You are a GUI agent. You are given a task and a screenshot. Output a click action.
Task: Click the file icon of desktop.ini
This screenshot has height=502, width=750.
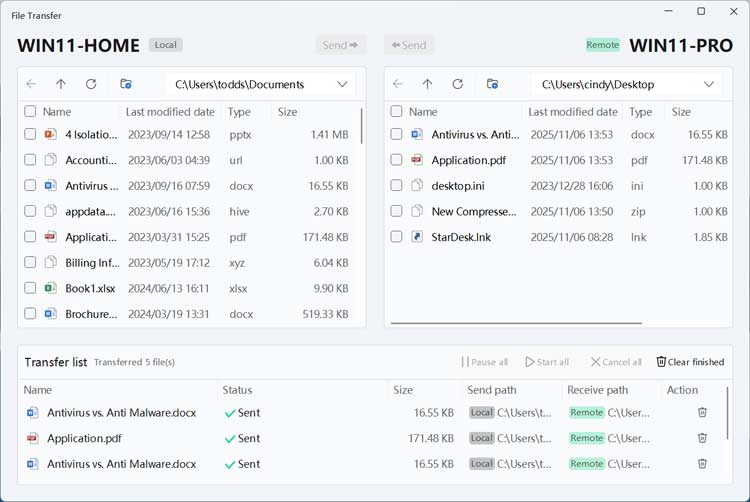coord(417,186)
